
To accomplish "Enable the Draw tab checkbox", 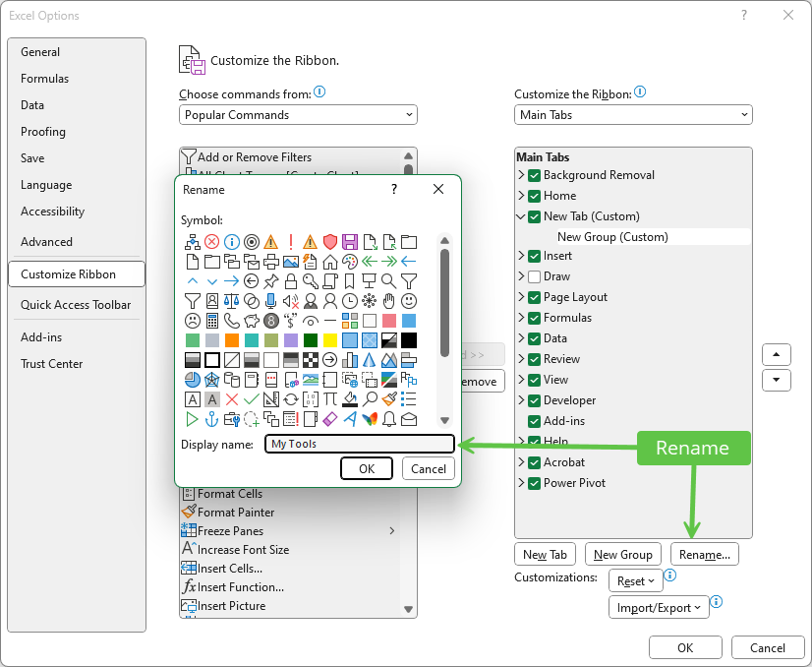I will point(535,276).
